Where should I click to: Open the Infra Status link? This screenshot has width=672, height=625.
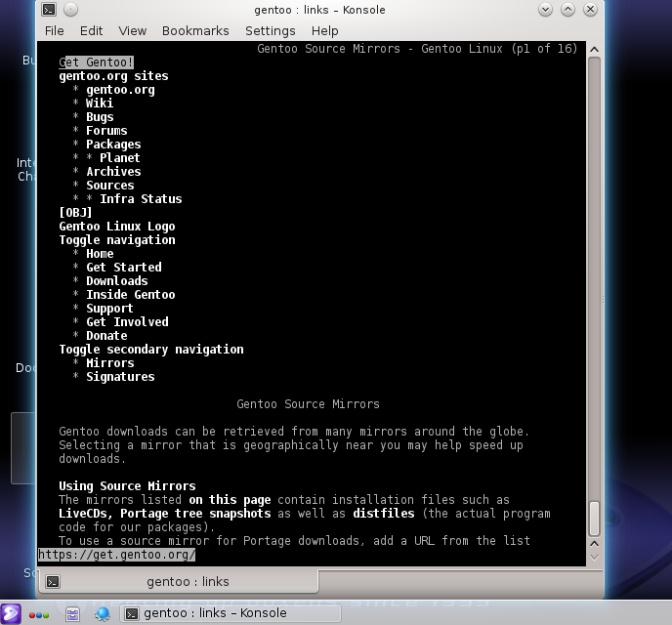pos(141,199)
